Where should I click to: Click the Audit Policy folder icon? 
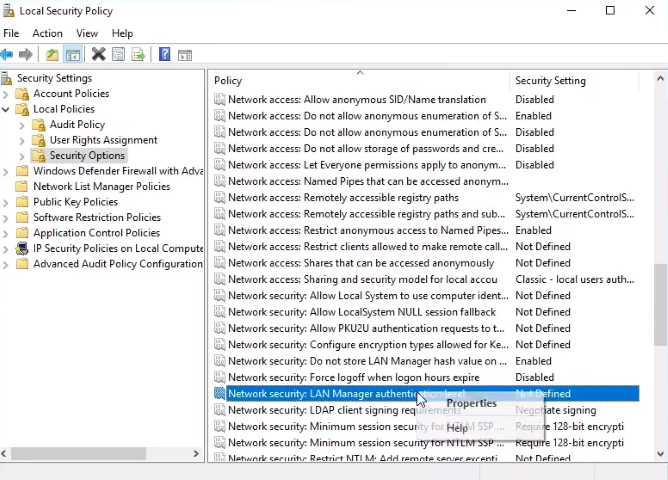click(38, 125)
